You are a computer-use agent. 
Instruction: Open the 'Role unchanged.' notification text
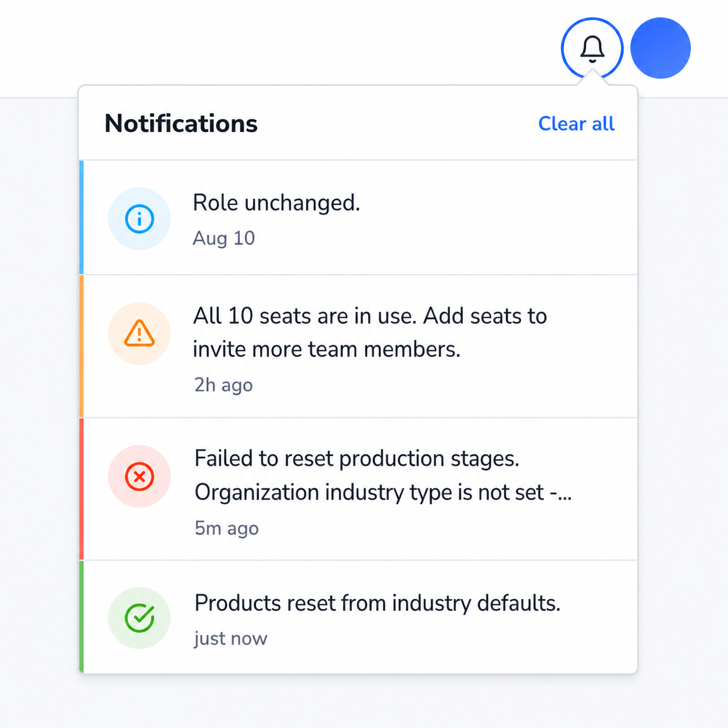[276, 203]
